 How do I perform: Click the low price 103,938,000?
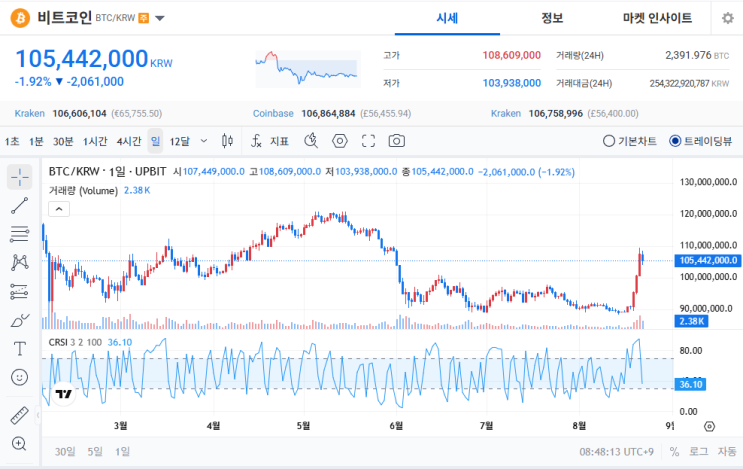(x=511, y=83)
